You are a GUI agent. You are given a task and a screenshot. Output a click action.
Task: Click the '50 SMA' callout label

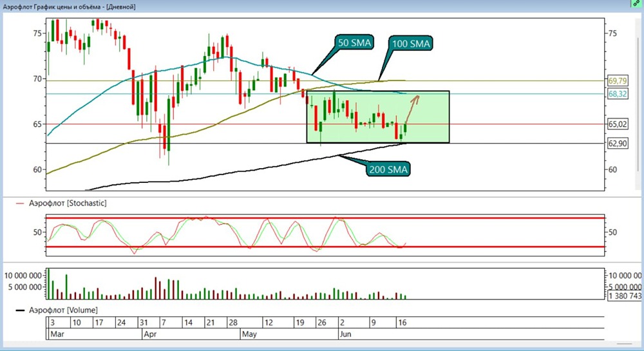tap(354, 43)
